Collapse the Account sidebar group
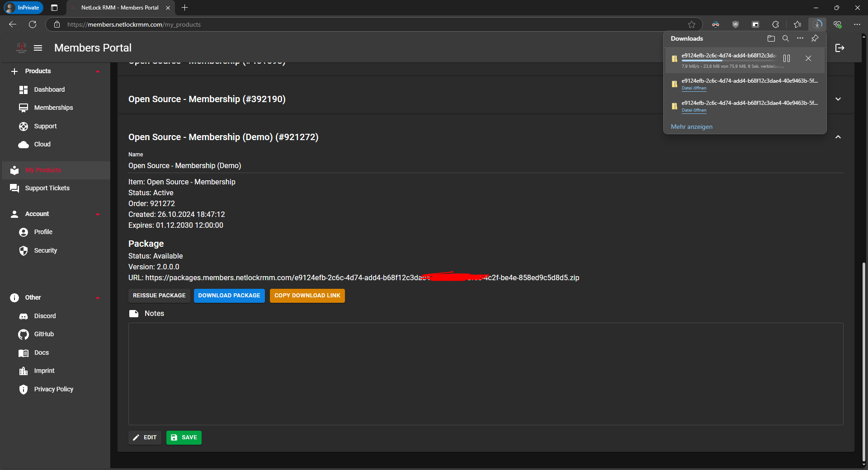The width and height of the screenshot is (868, 470). [x=98, y=214]
